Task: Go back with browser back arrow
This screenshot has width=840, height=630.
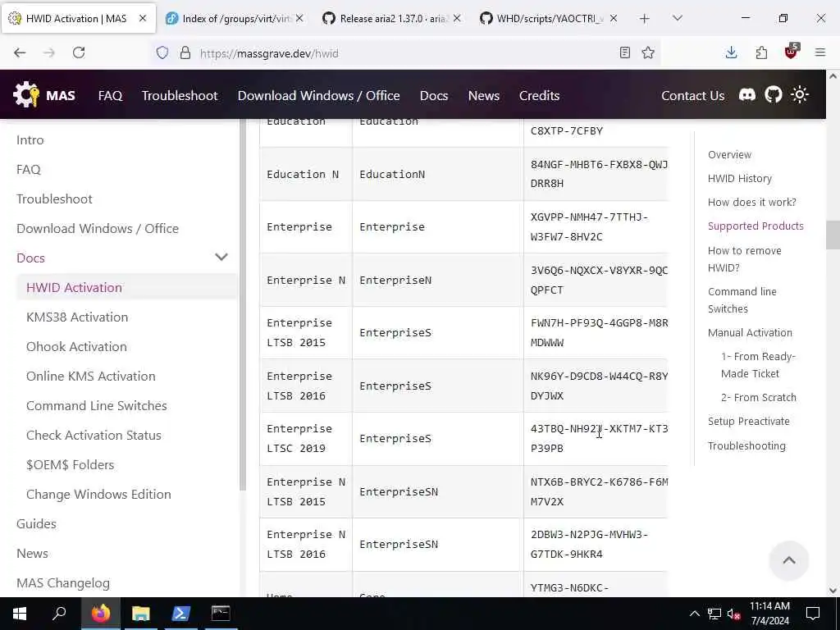Action: pos(20,52)
